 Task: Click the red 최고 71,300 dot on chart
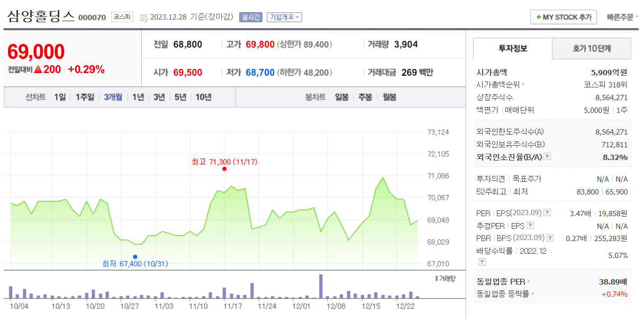point(224,169)
